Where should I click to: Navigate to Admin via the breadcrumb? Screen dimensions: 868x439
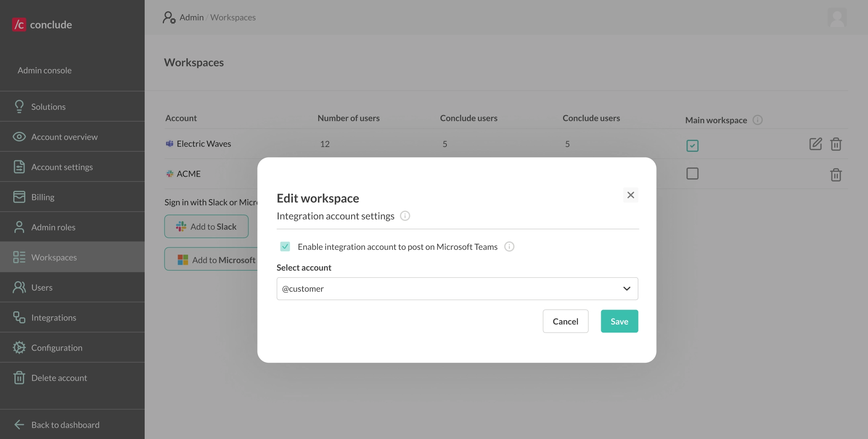(x=192, y=17)
